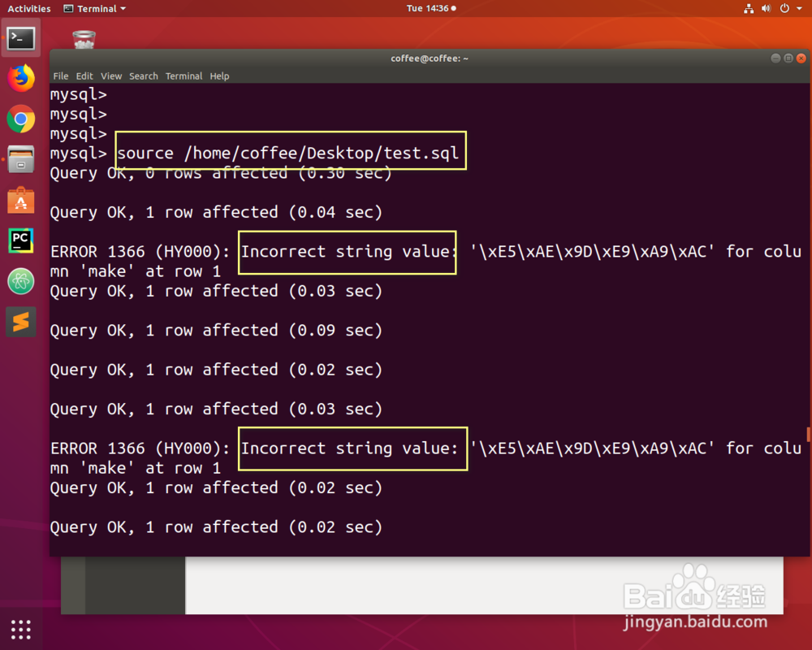Open the Files manager in the dock
The width and height of the screenshot is (812, 650).
[21, 159]
